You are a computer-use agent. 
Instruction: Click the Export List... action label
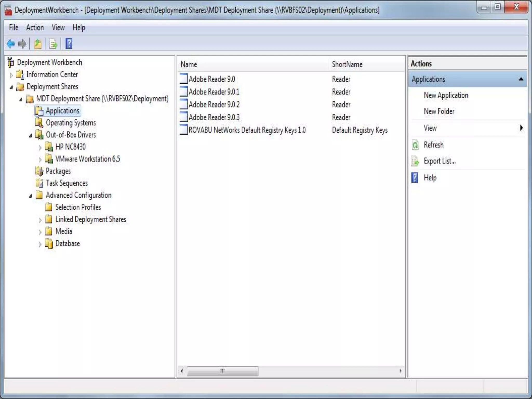pyautogui.click(x=440, y=161)
